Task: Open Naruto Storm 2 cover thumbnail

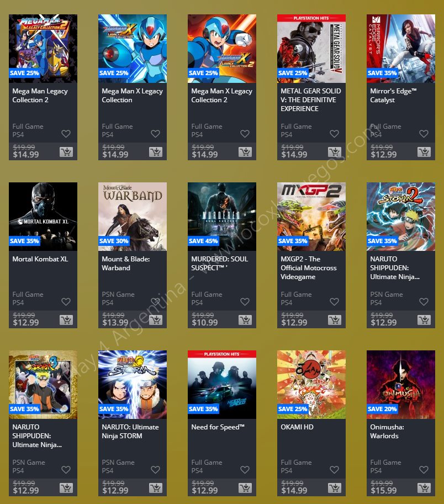Action: pos(401,217)
